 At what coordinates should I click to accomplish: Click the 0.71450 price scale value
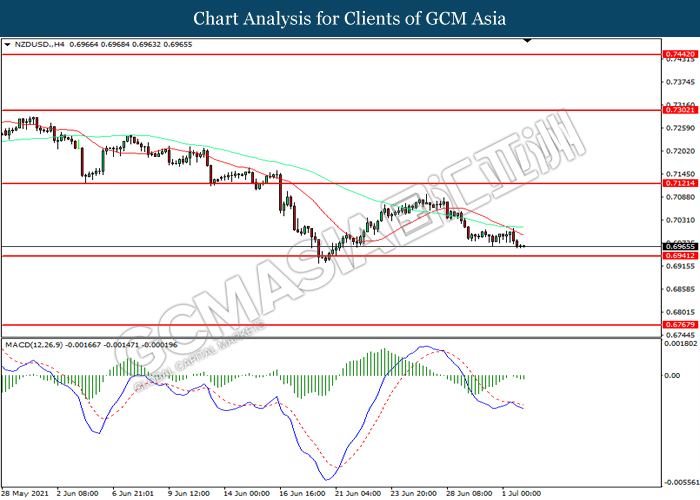click(x=680, y=174)
